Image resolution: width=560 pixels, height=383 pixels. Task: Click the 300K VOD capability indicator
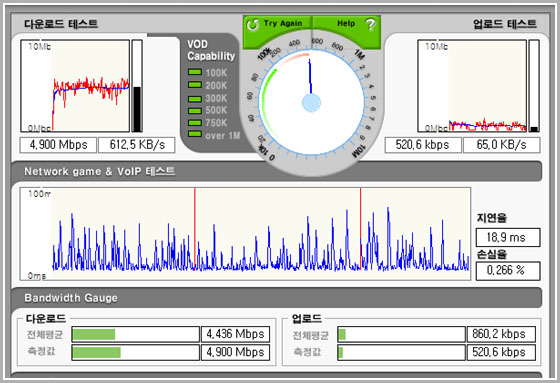(x=195, y=99)
